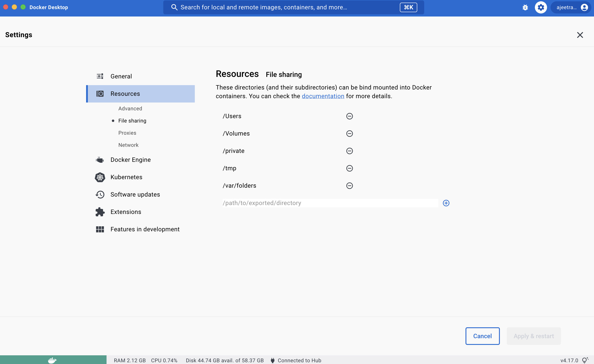This screenshot has width=594, height=364.
Task: Open the Kubernetes settings section
Action: (140, 177)
